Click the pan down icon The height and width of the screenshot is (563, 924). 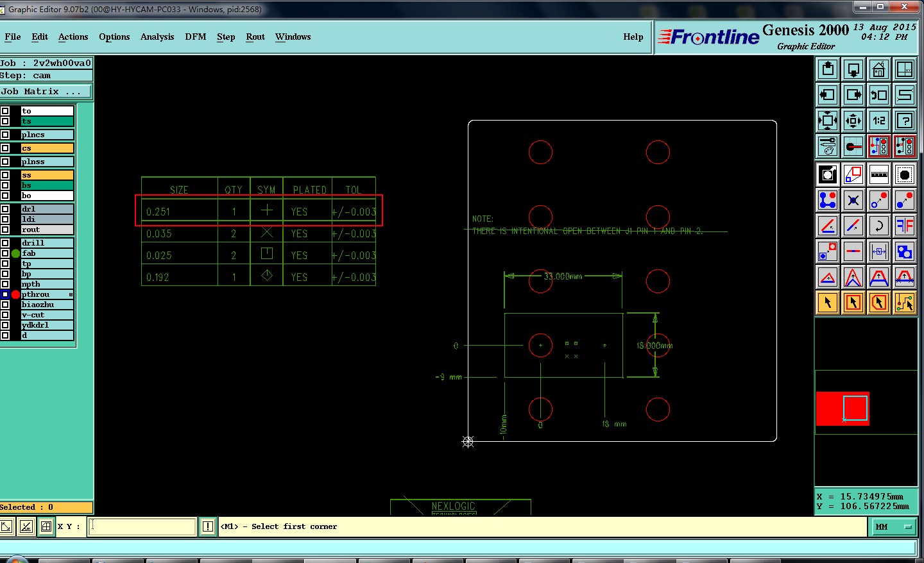coord(853,69)
